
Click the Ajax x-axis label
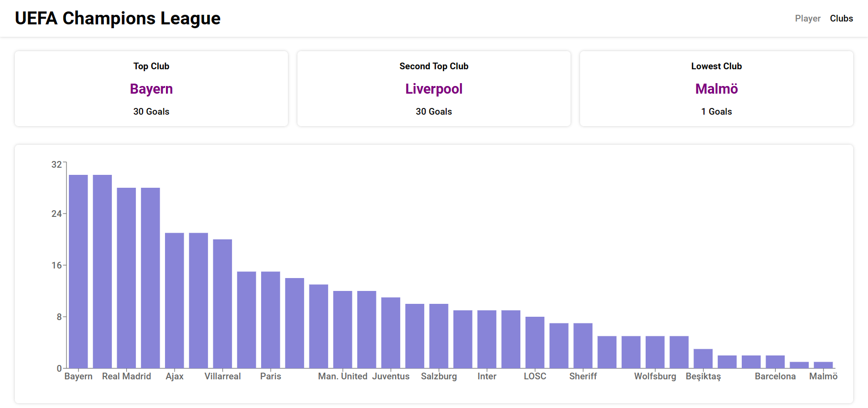pos(175,376)
